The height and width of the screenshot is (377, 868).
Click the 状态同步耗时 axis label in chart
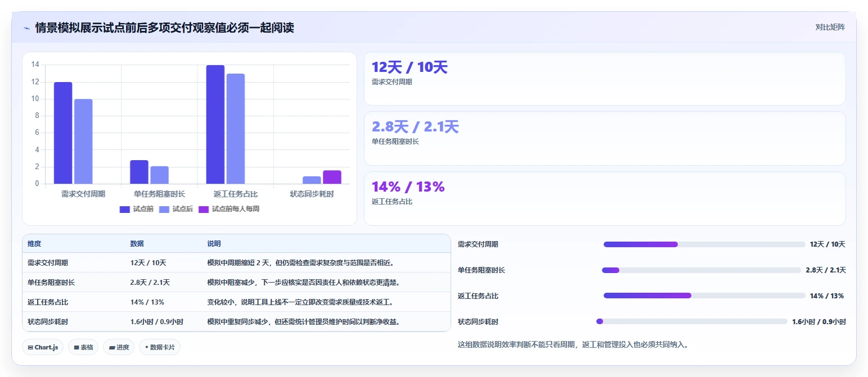tap(312, 194)
